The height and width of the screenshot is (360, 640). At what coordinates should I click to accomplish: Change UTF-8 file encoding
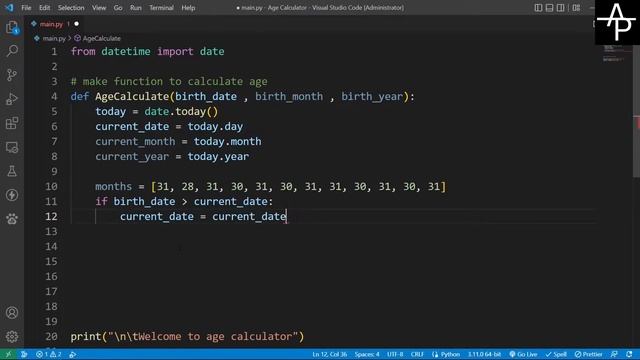395,354
